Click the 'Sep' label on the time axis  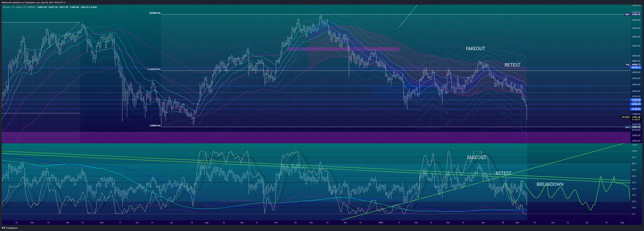tap(242, 222)
